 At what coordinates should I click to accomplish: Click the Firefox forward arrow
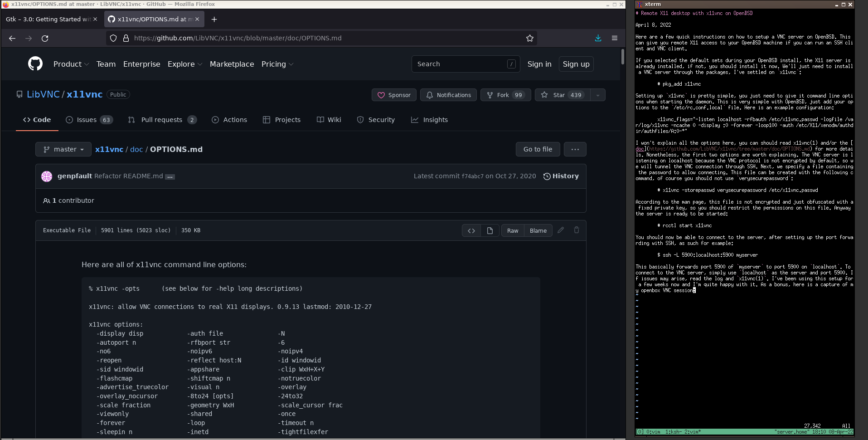[29, 39]
